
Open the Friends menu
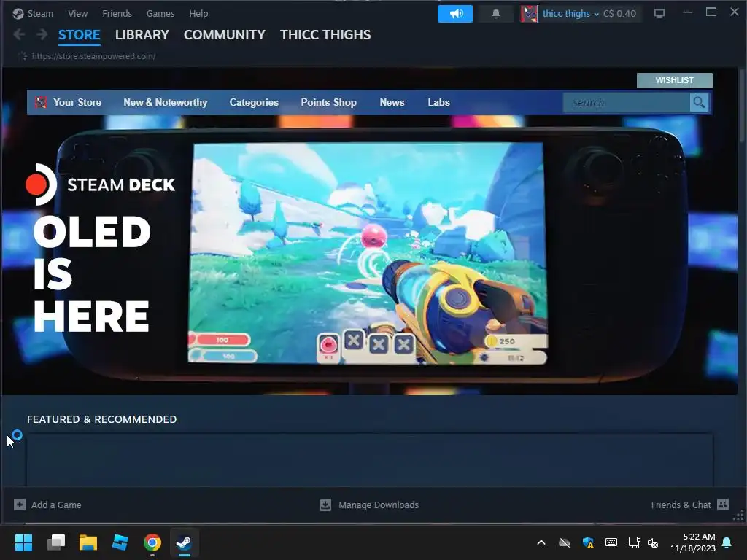pos(117,13)
